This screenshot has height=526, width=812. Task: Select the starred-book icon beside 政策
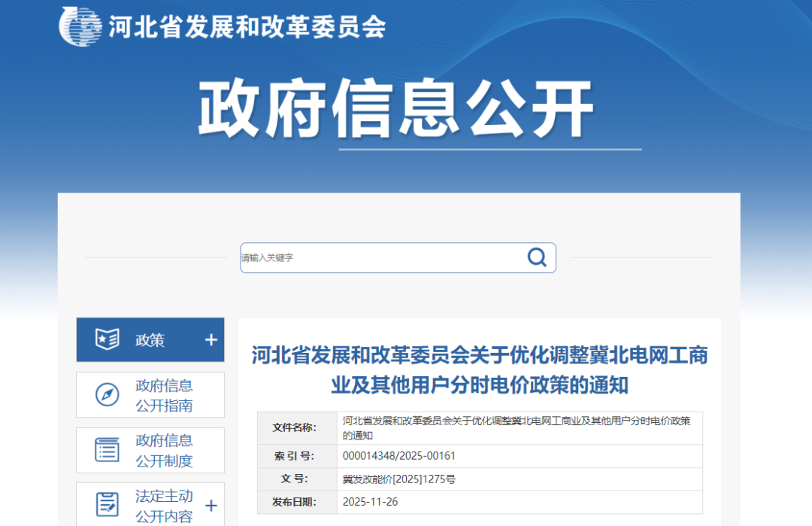[109, 339]
